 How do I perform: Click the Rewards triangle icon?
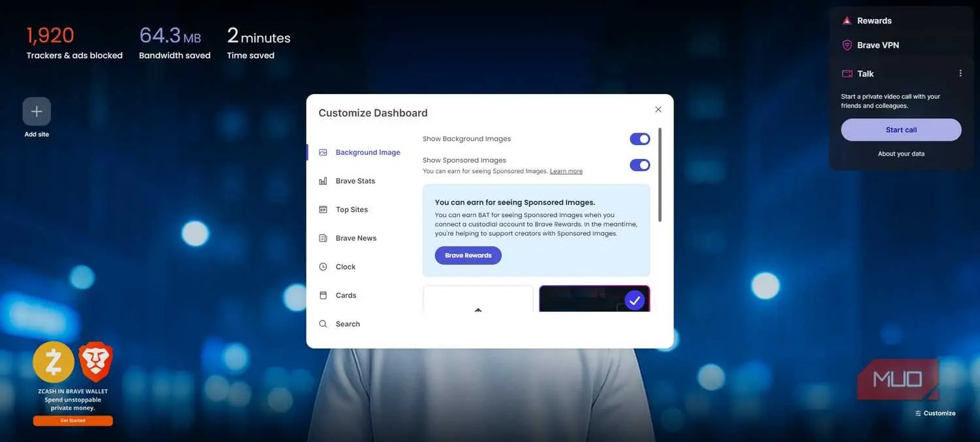click(x=847, y=21)
